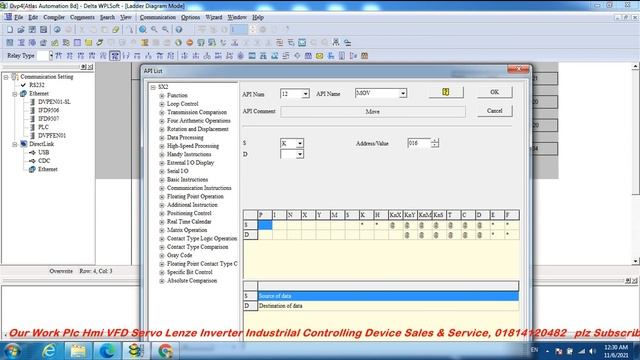Close the Communication Setting side panel

(90, 67)
